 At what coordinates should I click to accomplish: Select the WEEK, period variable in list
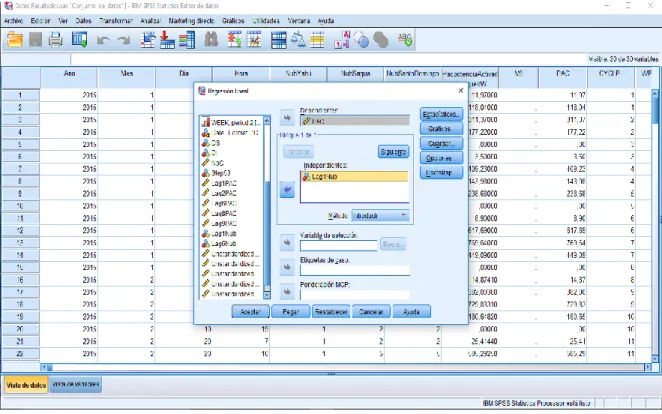pyautogui.click(x=231, y=123)
